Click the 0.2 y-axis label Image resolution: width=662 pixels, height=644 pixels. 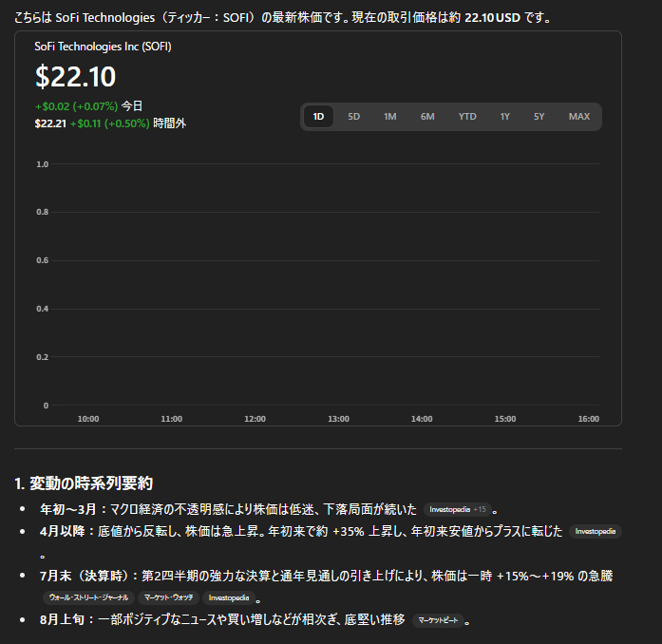click(42, 357)
